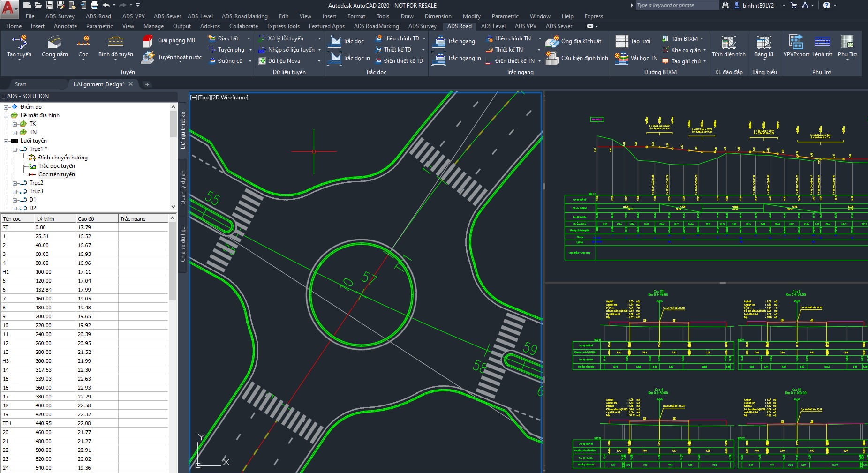Click the Tạo lưới grid icon

pyautogui.click(x=622, y=41)
